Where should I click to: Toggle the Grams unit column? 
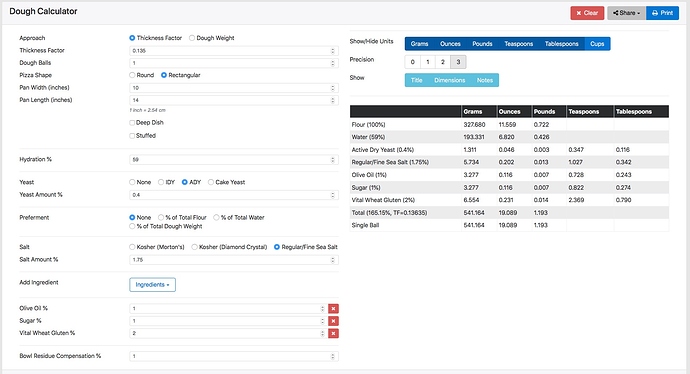click(x=419, y=44)
